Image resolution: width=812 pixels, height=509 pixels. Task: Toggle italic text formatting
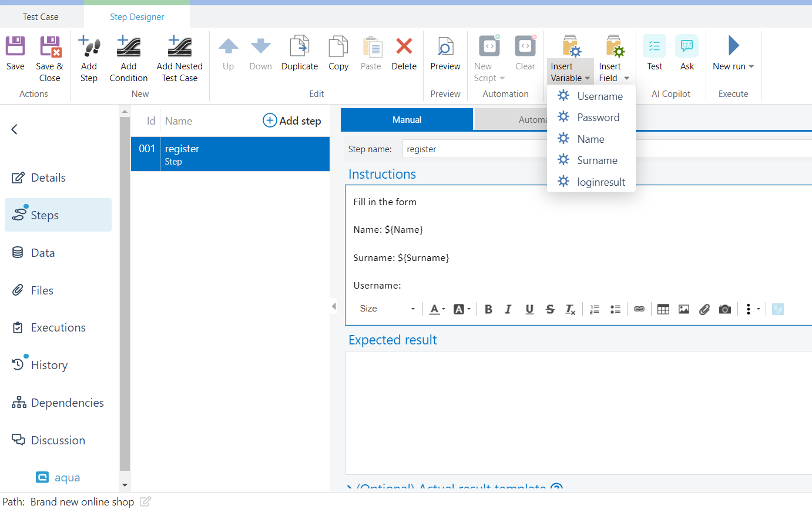click(x=508, y=309)
